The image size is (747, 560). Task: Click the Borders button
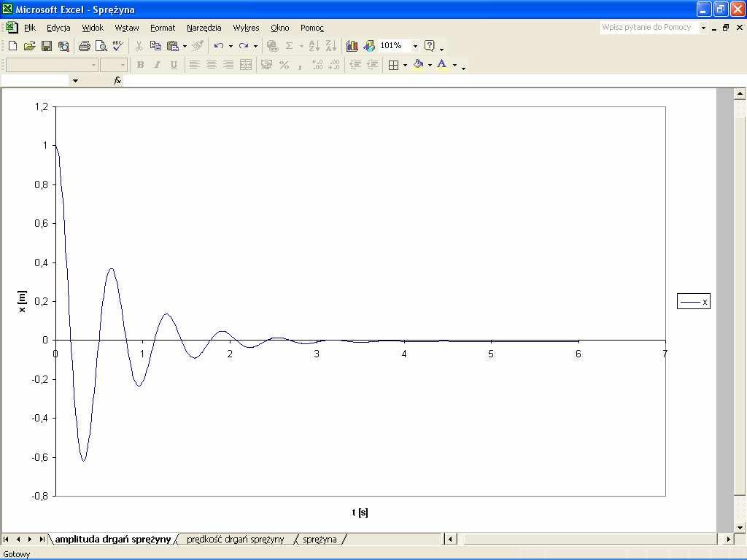(393, 65)
